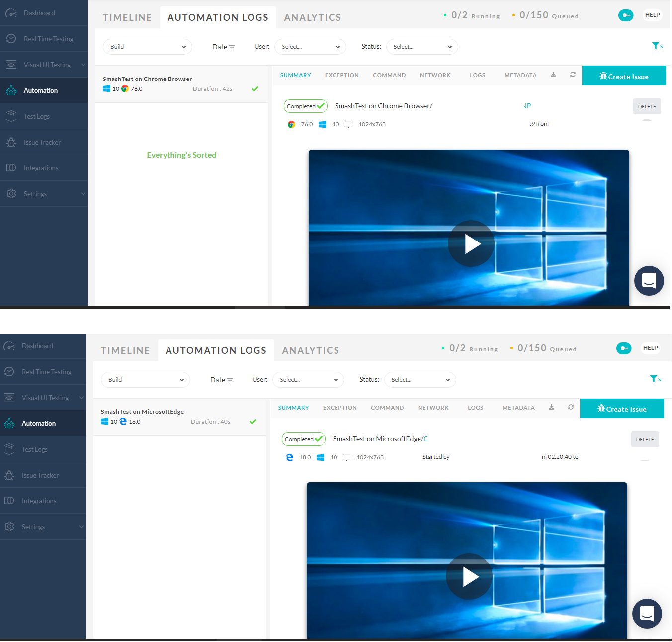Viewport: 672px width, 642px height.
Task: Open the Status select dropdown in MicrosoftEdge test view
Action: [x=420, y=380]
